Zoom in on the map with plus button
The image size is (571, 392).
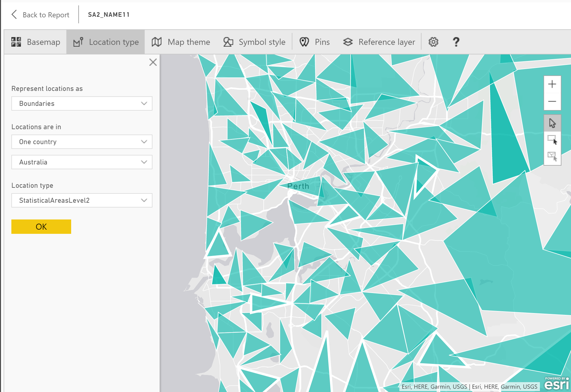pos(552,84)
